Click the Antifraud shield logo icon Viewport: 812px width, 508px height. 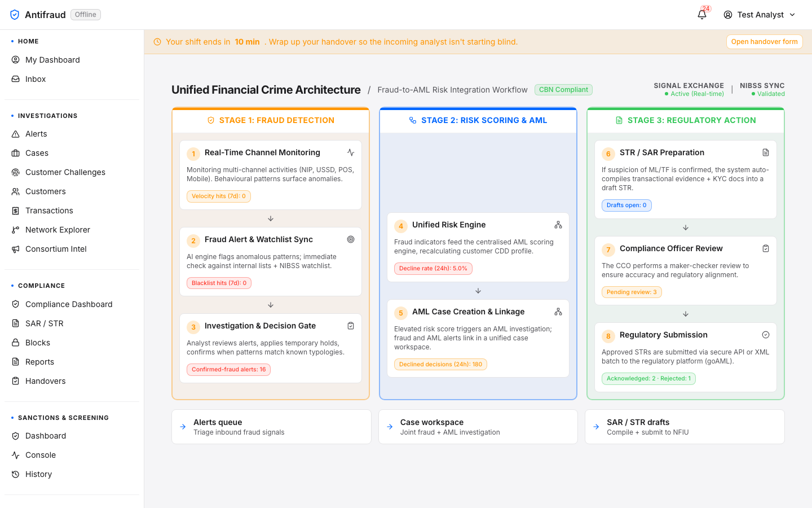tap(15, 15)
